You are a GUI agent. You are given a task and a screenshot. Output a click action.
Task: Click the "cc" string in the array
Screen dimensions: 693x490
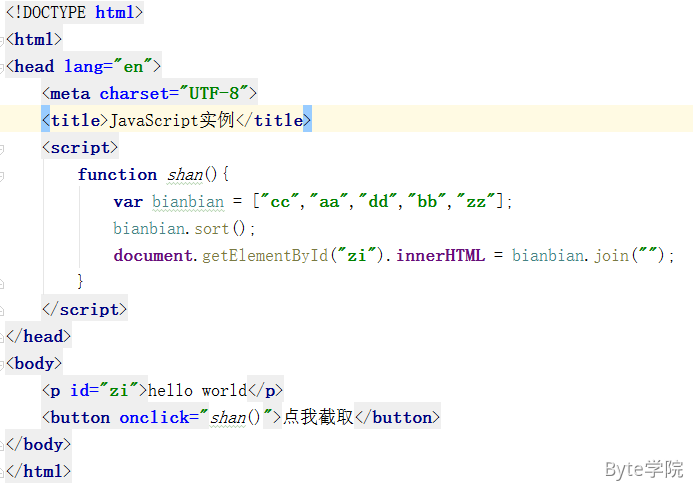coord(282,202)
